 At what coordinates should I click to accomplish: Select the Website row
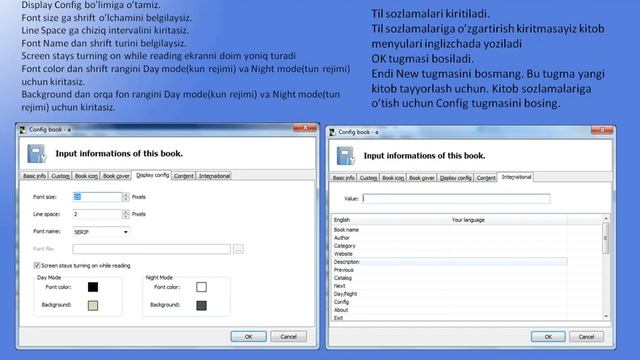click(450, 254)
